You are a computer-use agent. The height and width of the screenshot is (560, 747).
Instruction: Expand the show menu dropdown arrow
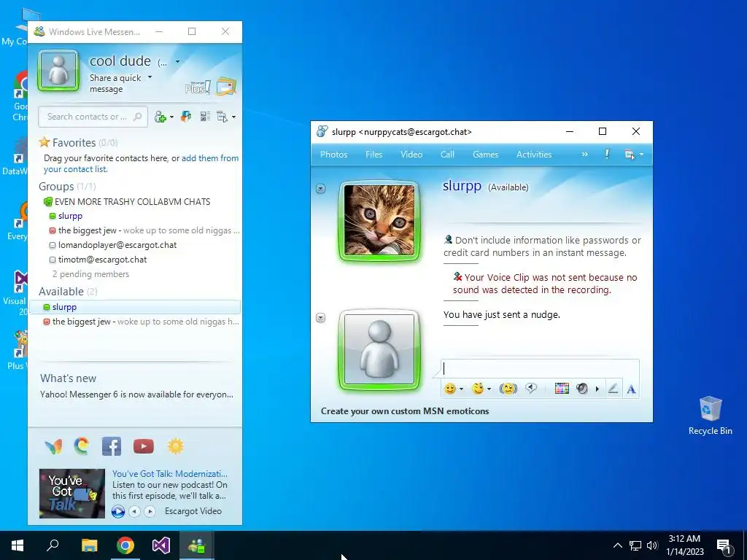pos(233,117)
